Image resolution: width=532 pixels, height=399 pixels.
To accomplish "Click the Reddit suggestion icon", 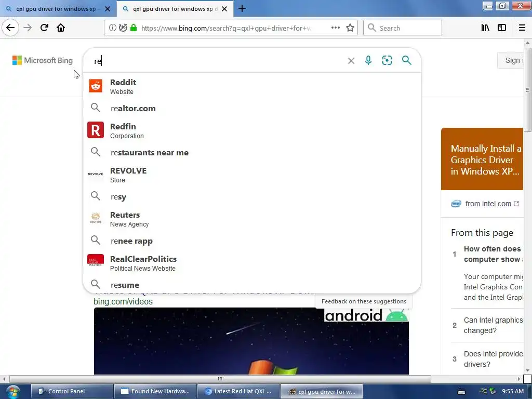I will [x=96, y=86].
